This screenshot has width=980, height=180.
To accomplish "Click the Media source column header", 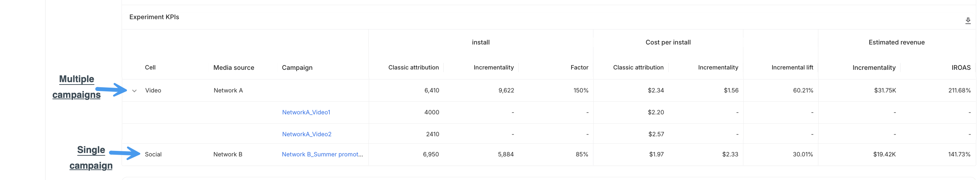I will (234, 67).
